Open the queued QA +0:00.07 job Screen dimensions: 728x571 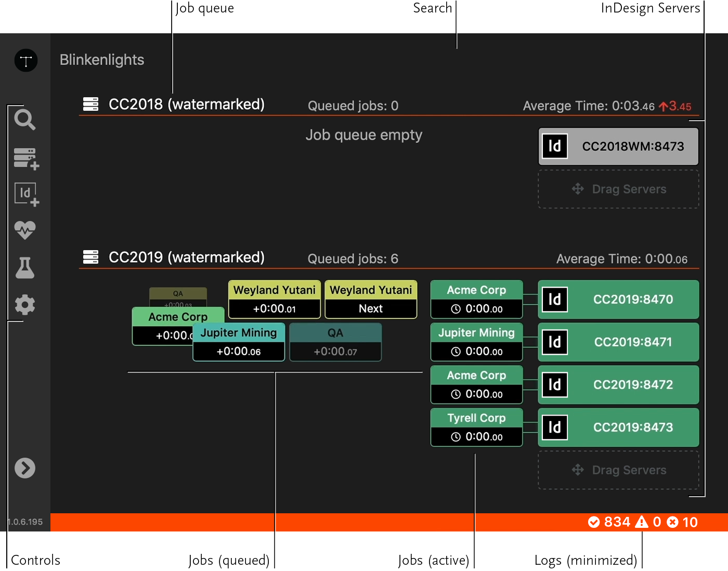point(335,342)
